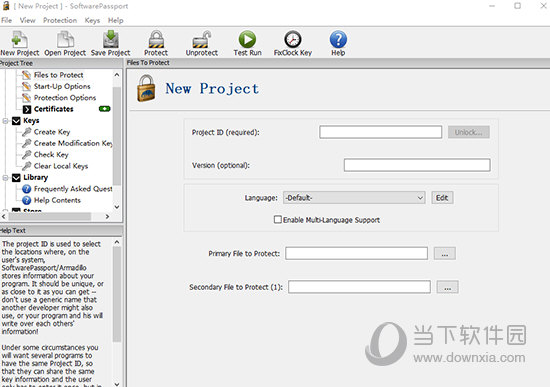The image size is (550, 387).
Task: Enable Multi-Language Support checkbox
Action: pos(277,220)
